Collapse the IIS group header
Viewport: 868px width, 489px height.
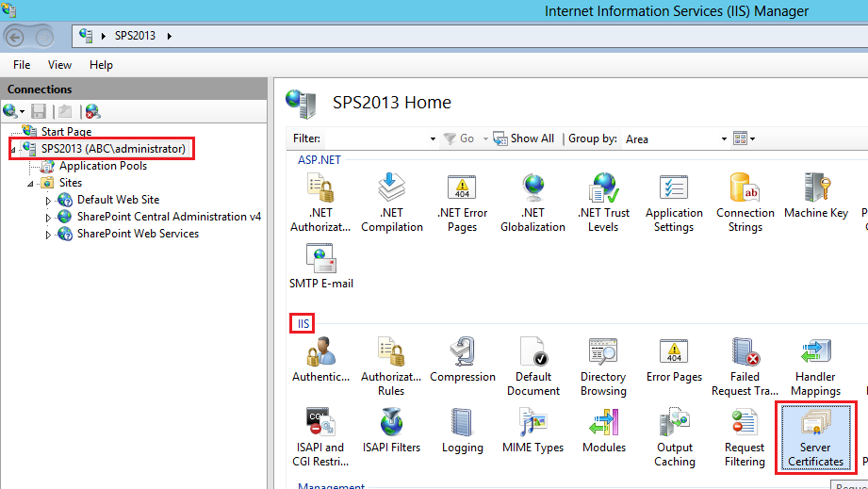(x=303, y=323)
